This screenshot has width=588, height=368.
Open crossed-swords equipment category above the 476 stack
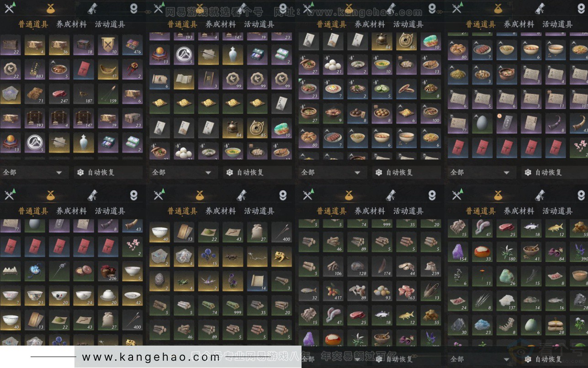(10, 8)
